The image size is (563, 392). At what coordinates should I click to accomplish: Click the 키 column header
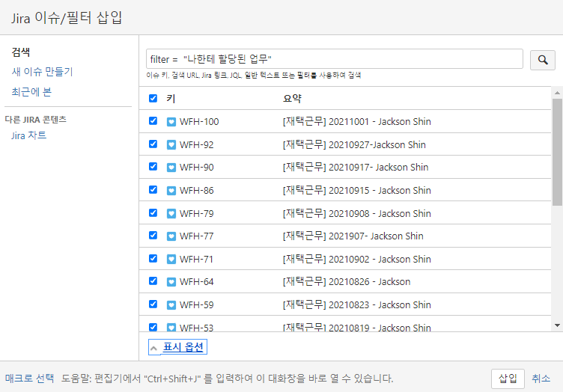pos(171,98)
